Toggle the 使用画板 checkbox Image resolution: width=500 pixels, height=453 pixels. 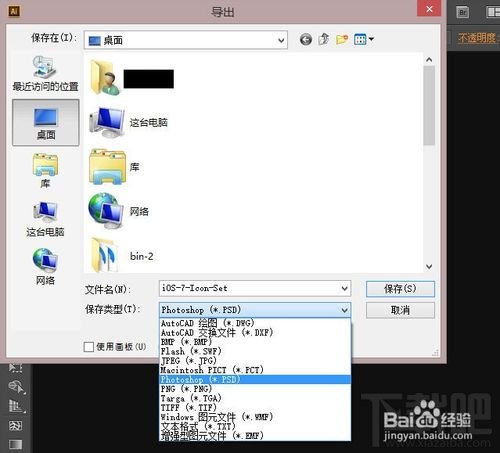point(89,347)
